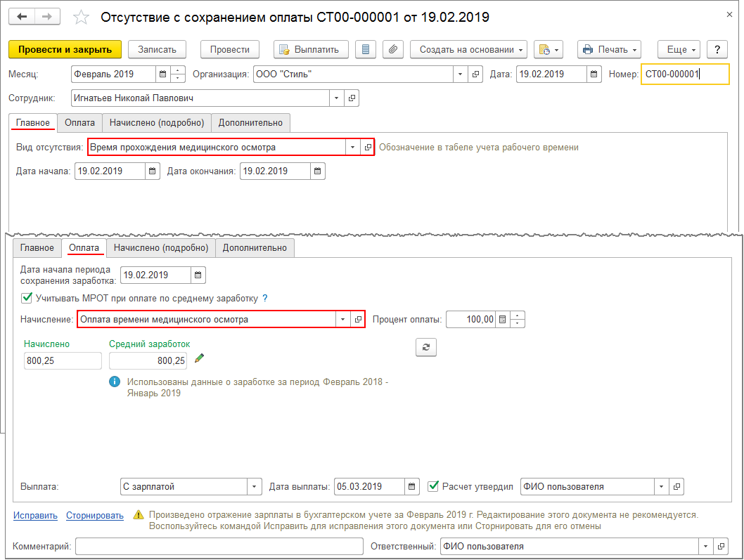Open the Начисление record link icon
The image size is (744, 560).
coord(358,320)
